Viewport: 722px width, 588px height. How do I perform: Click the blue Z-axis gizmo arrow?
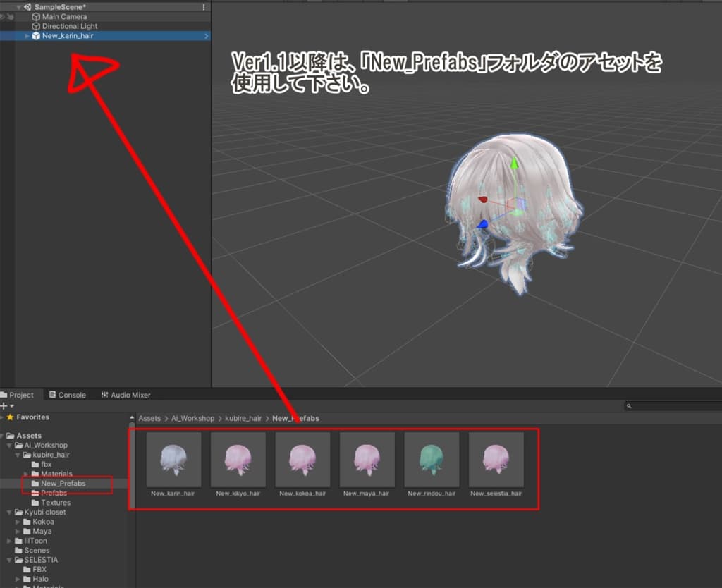click(x=483, y=224)
